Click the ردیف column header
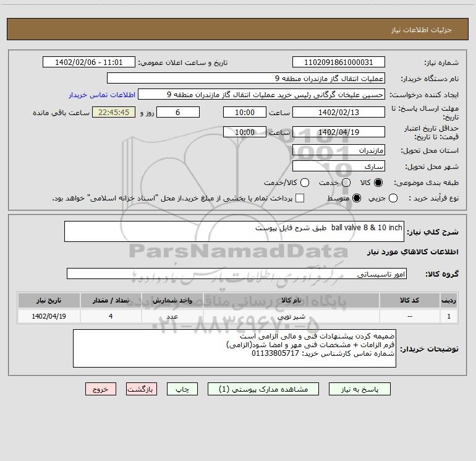Viewport: 476px width, 461px height. tap(449, 300)
